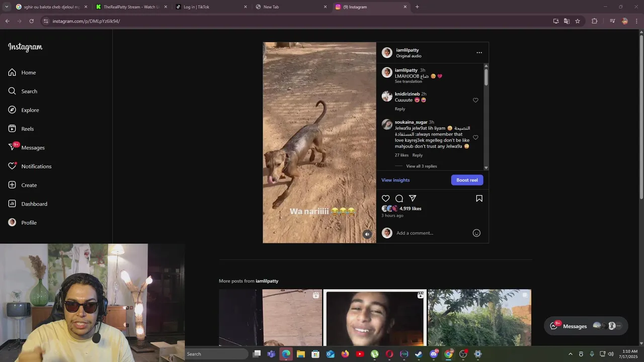Open green trees post thumbnail

(479, 318)
